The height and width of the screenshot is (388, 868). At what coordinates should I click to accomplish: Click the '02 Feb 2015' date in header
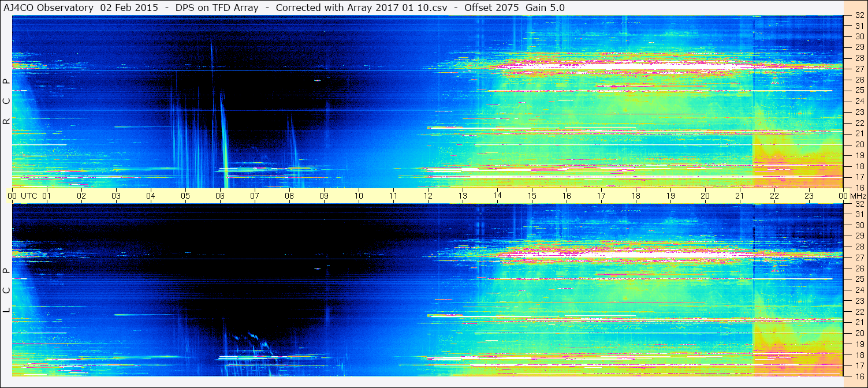[x=129, y=8]
